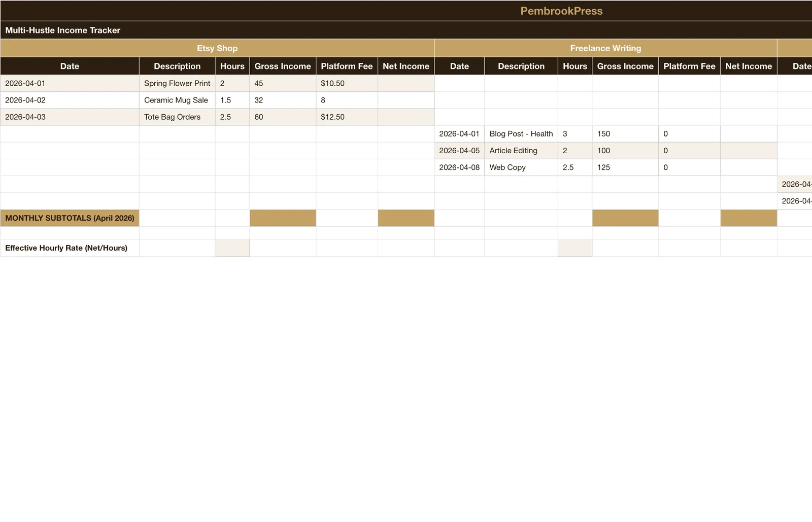Select the platform fee 8 cell

(x=347, y=100)
